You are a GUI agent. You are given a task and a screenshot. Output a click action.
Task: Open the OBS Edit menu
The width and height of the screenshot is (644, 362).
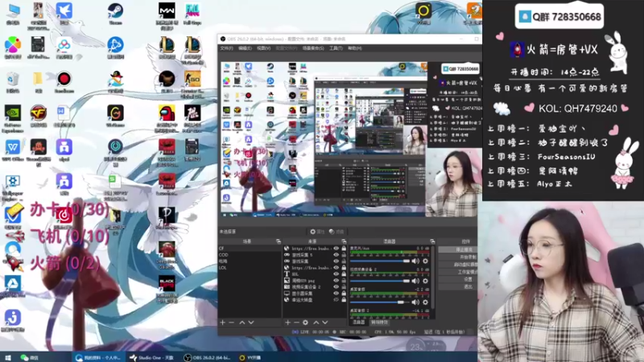coord(245,48)
